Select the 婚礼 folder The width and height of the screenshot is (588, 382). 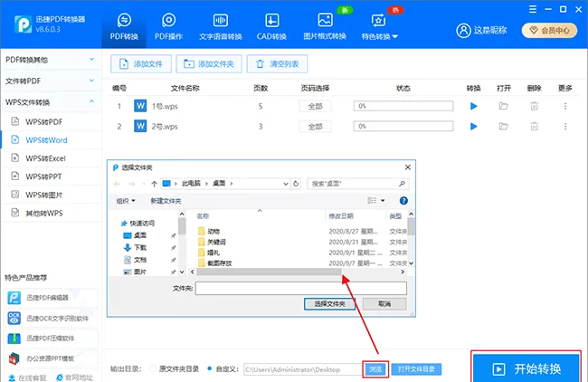coord(209,253)
